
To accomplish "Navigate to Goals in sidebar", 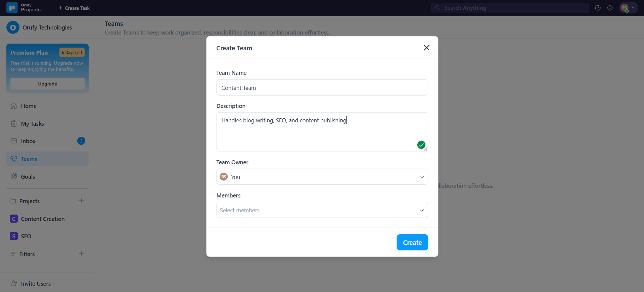I will click(x=28, y=177).
